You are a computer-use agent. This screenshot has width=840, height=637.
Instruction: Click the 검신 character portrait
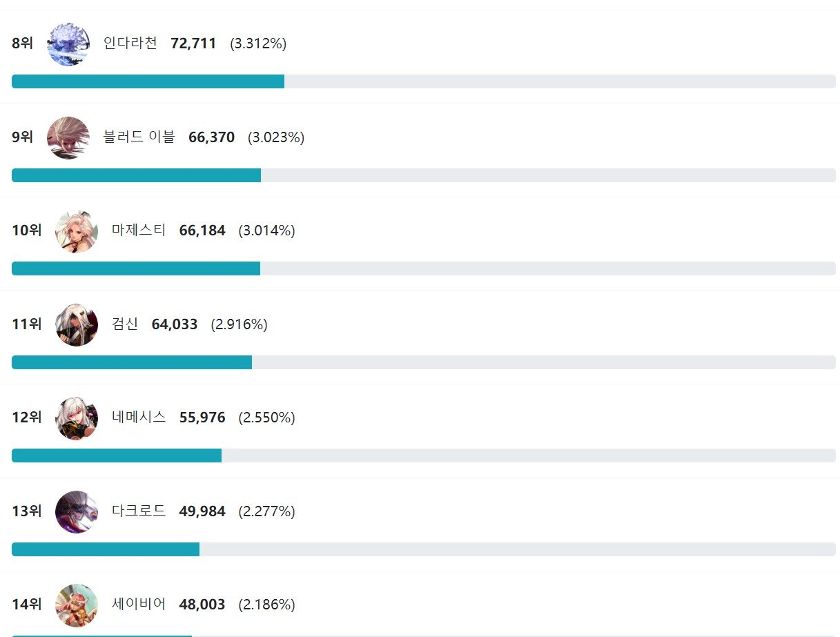pos(77,324)
